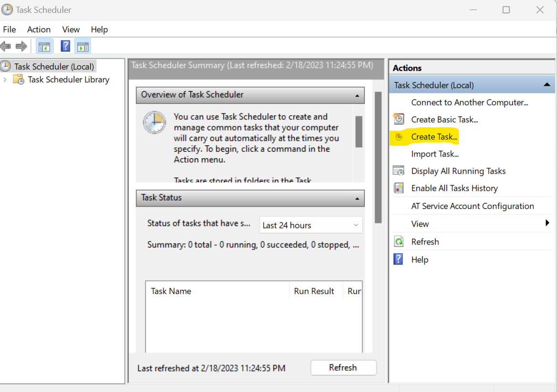Open the Help menu in menu bar
557x392 pixels.
(x=99, y=30)
